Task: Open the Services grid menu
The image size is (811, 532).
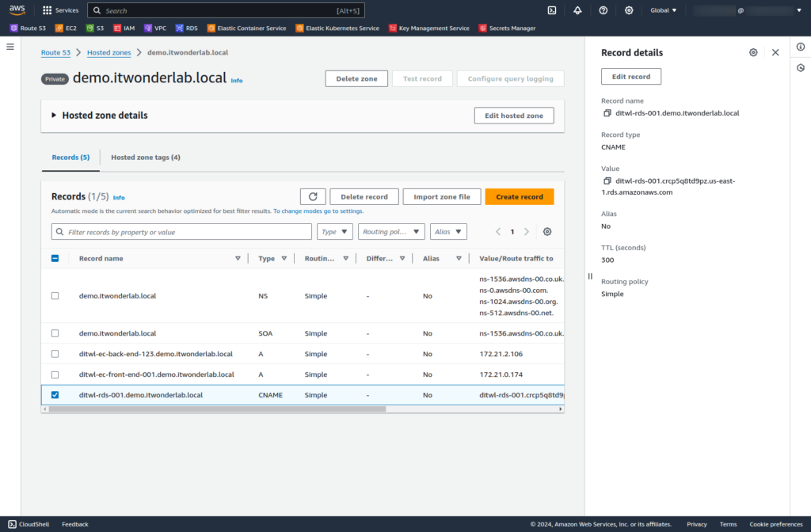Action: coord(60,10)
